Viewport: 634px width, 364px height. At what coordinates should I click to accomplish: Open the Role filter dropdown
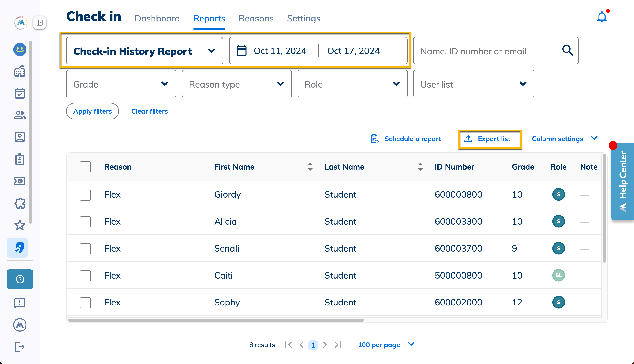(x=352, y=84)
